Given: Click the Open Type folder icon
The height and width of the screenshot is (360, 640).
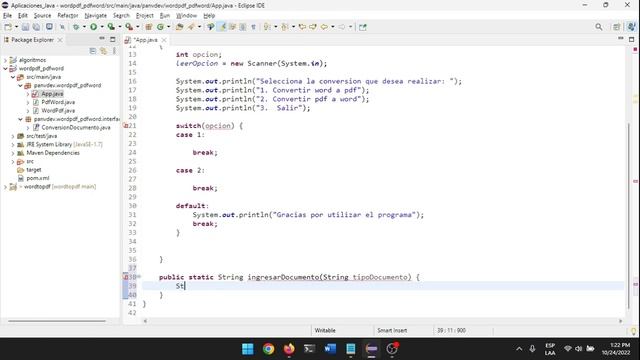Looking at the screenshot, I should [x=179, y=27].
